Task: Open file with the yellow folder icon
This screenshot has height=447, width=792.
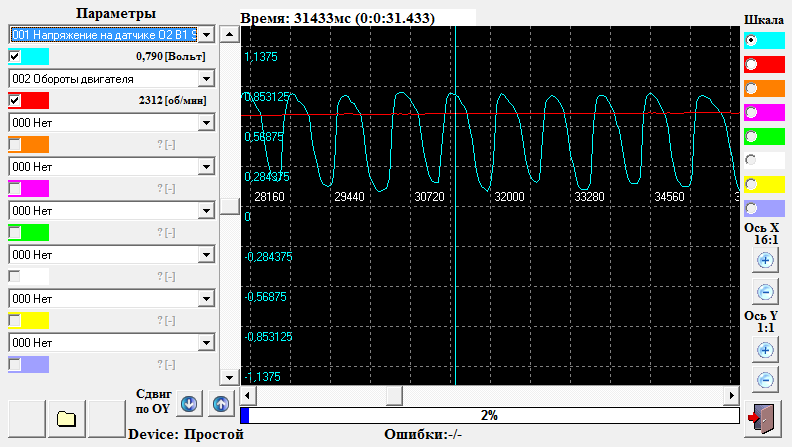Action: (67, 419)
